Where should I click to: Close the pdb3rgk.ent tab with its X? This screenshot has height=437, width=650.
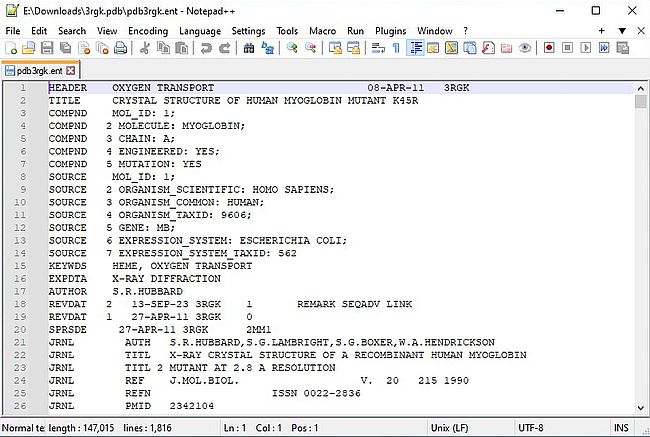[x=71, y=71]
